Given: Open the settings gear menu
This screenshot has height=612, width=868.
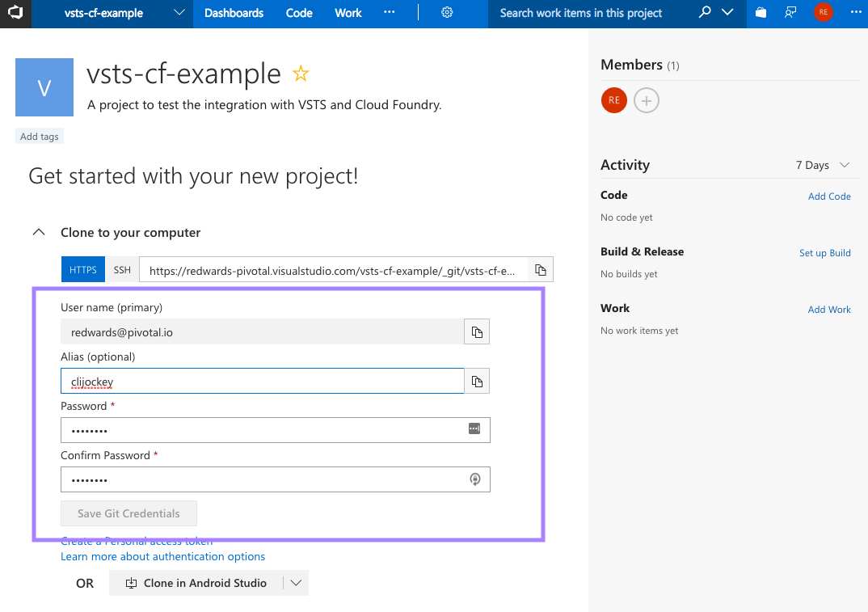Looking at the screenshot, I should tap(447, 13).
